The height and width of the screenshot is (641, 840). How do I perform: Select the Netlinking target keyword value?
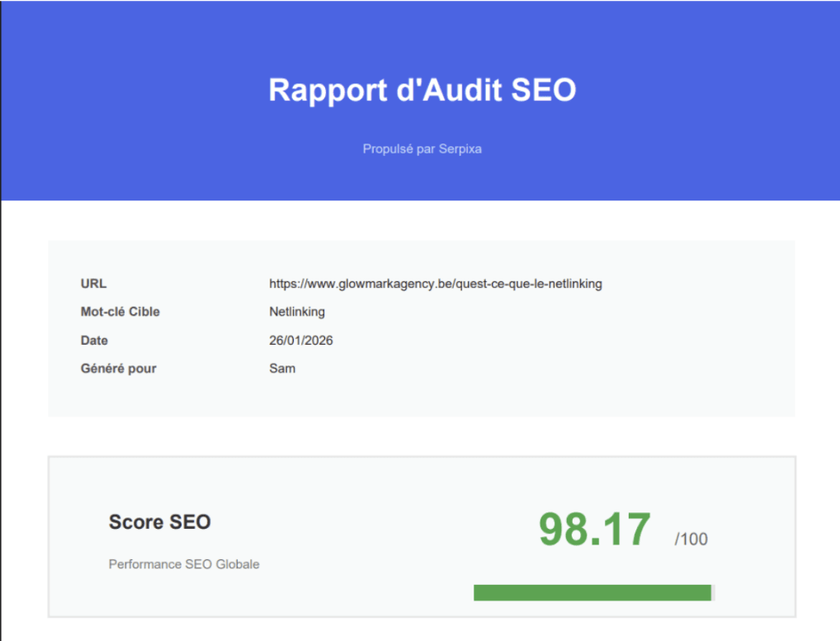click(x=296, y=312)
